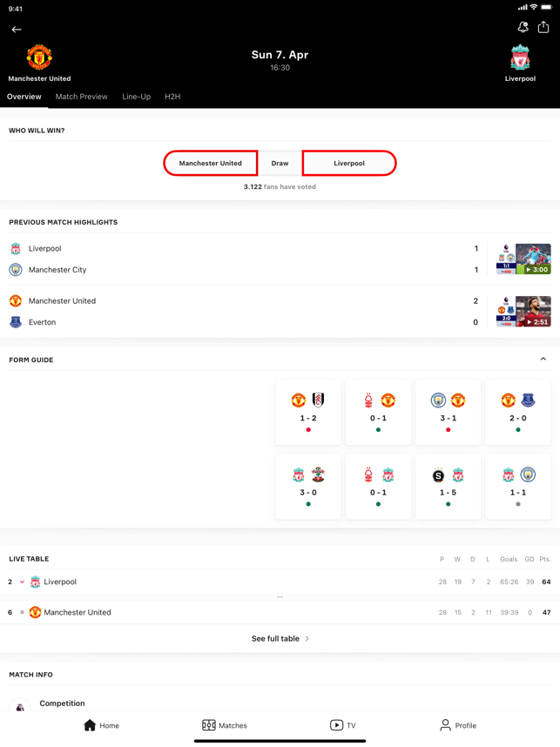
Task: Tap Manchester City crest in previous highlights
Action: click(x=16, y=270)
